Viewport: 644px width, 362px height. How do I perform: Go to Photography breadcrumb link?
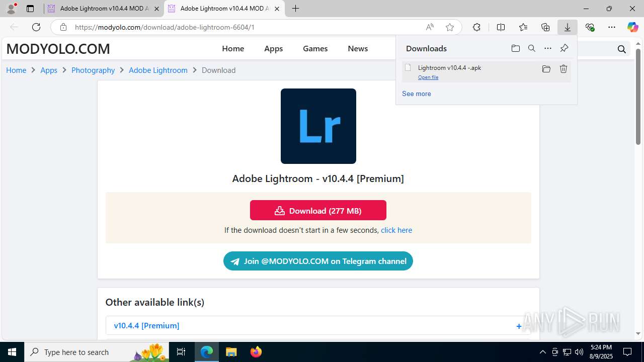[x=93, y=70]
